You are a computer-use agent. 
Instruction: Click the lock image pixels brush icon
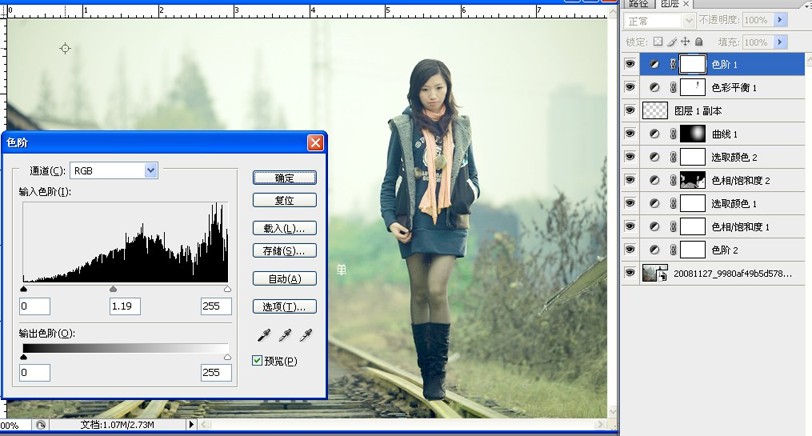pyautogui.click(x=672, y=41)
